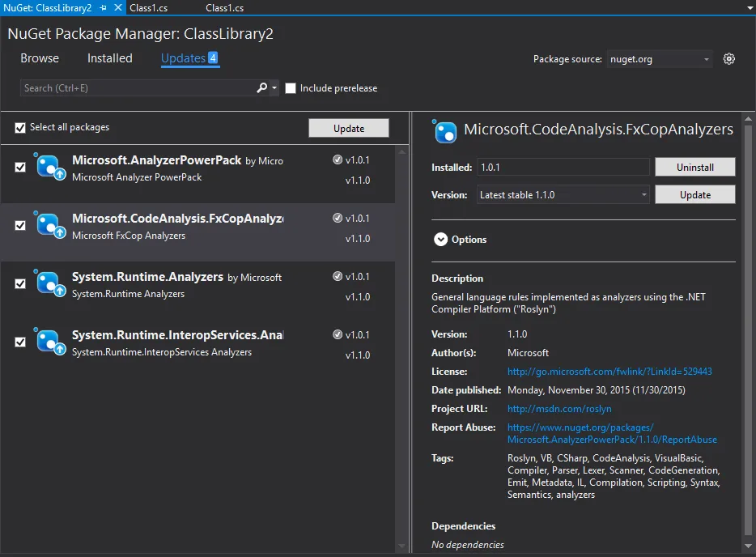The width and height of the screenshot is (756, 557).
Task: Open the License go.microsoft.com link
Action: [609, 372]
